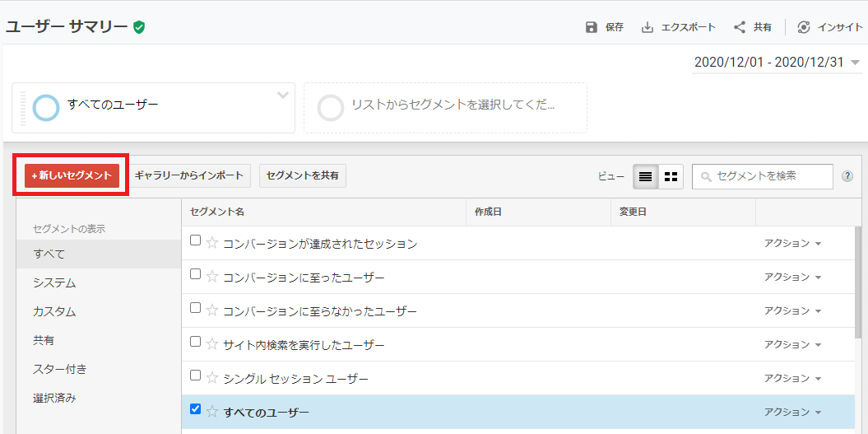Screen dimensions: 868x434
Task: Click セグメントを共有 button
Action: (303, 175)
